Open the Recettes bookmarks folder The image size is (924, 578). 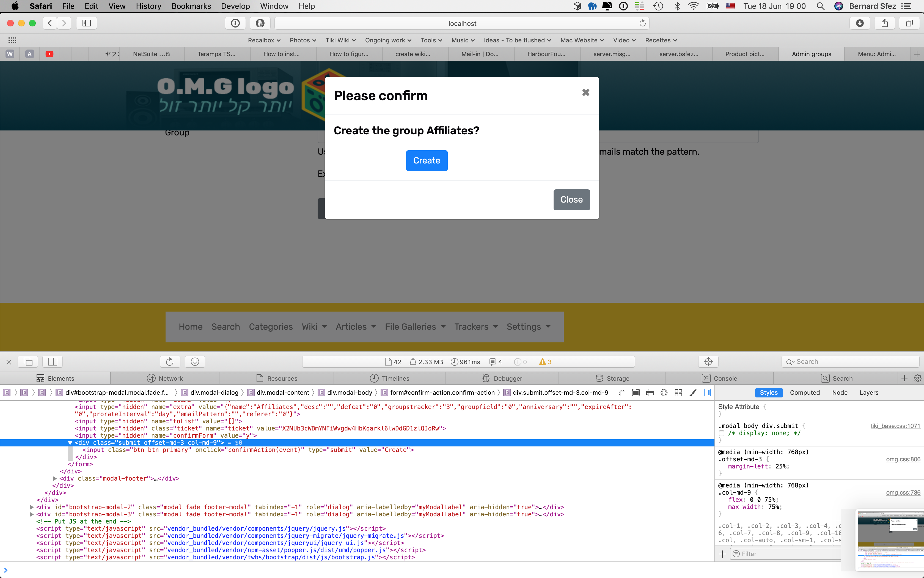pyautogui.click(x=661, y=40)
